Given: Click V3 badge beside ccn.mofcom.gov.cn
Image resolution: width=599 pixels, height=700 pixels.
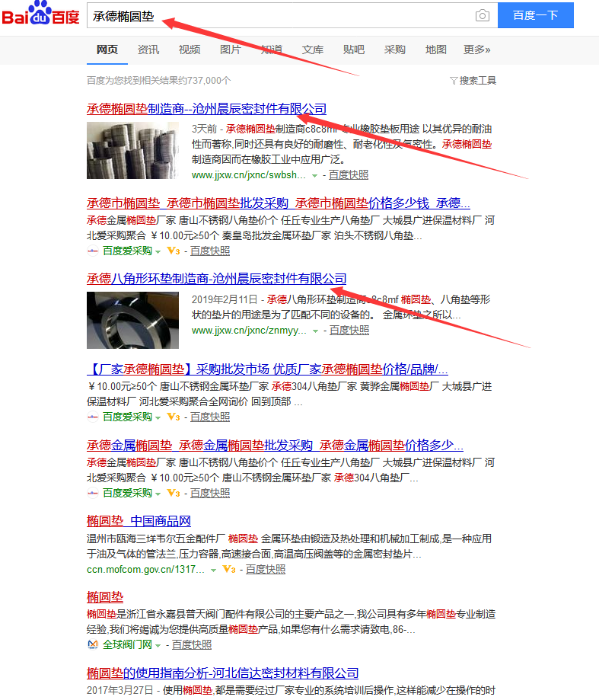Looking at the screenshot, I should click(229, 569).
